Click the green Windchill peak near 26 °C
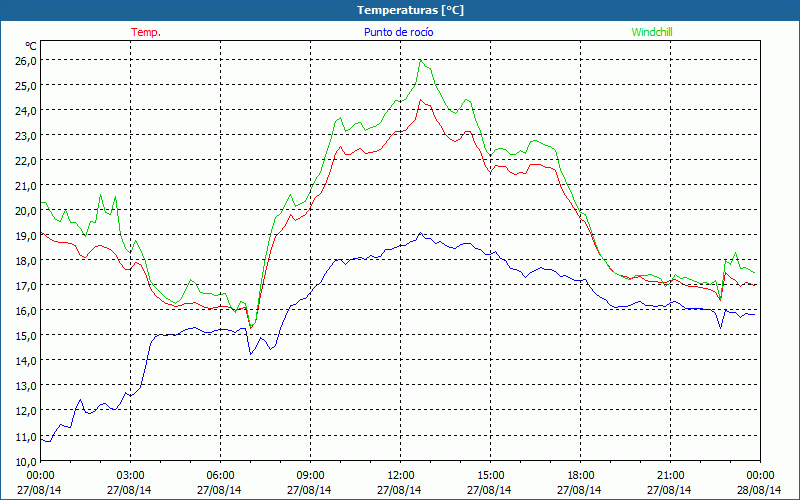This screenshot has width=800, height=500. tap(420, 60)
